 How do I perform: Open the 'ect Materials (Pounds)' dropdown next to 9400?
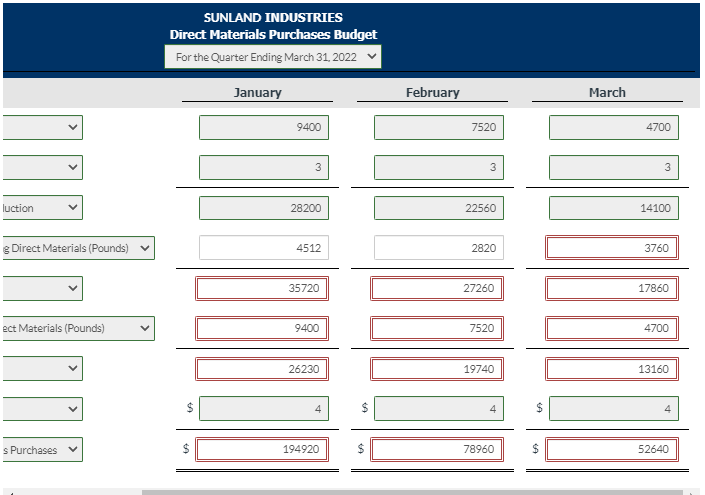pos(79,328)
